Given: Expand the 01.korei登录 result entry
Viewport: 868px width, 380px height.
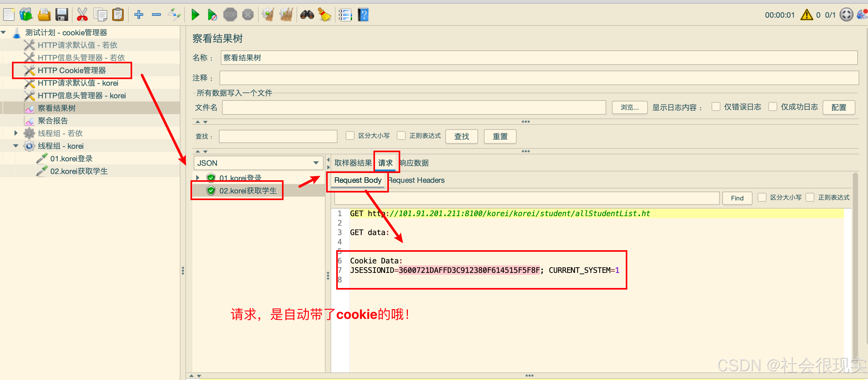Looking at the screenshot, I should [198, 178].
